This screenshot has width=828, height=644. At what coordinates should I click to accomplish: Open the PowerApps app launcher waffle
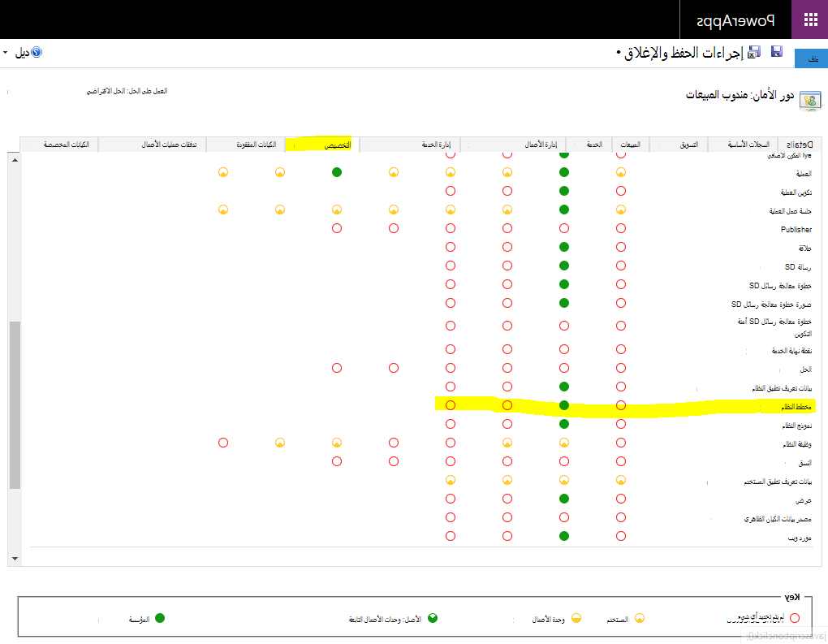810,19
